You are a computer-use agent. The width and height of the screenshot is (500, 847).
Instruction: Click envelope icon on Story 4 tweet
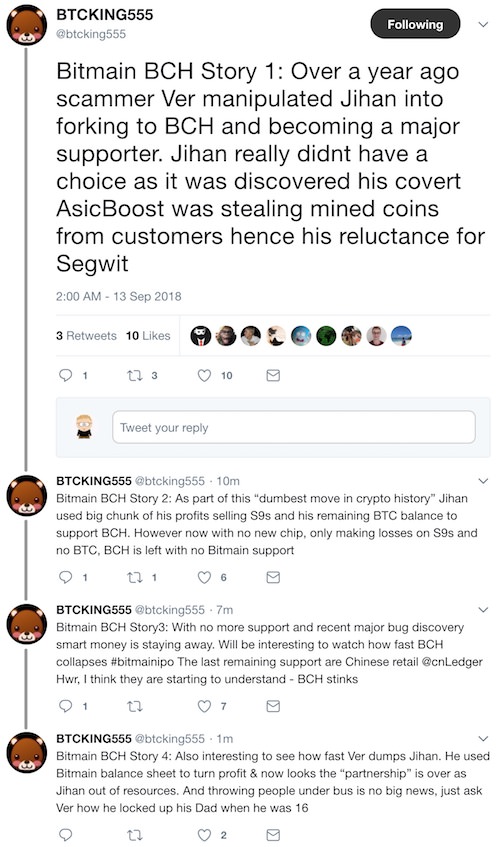click(x=273, y=835)
